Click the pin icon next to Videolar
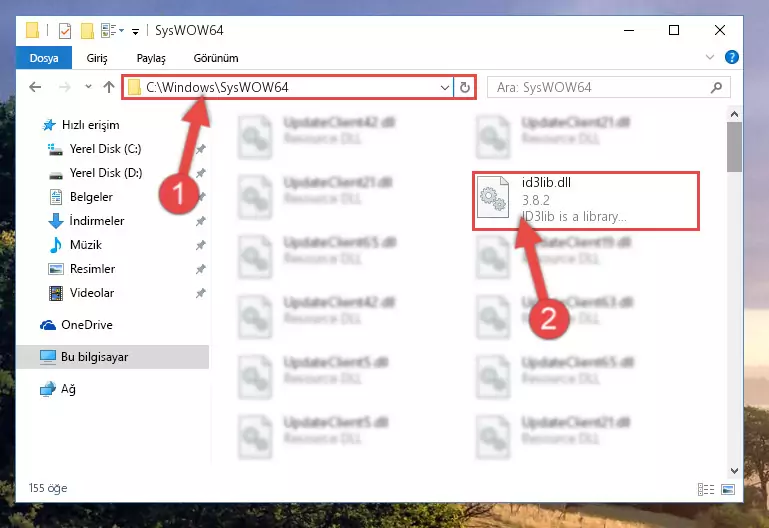The height and width of the screenshot is (528, 769). coord(201,293)
